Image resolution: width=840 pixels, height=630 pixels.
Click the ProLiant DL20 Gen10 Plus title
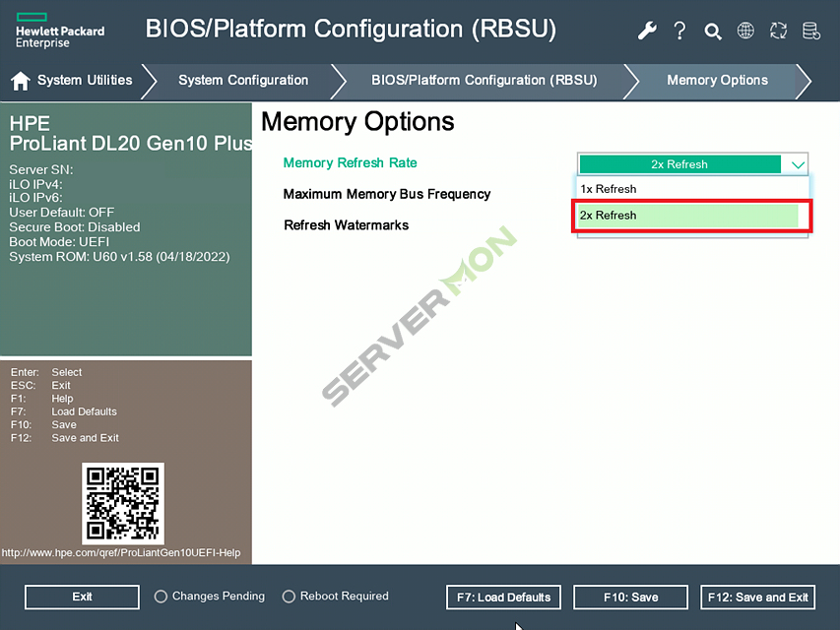pos(131,144)
